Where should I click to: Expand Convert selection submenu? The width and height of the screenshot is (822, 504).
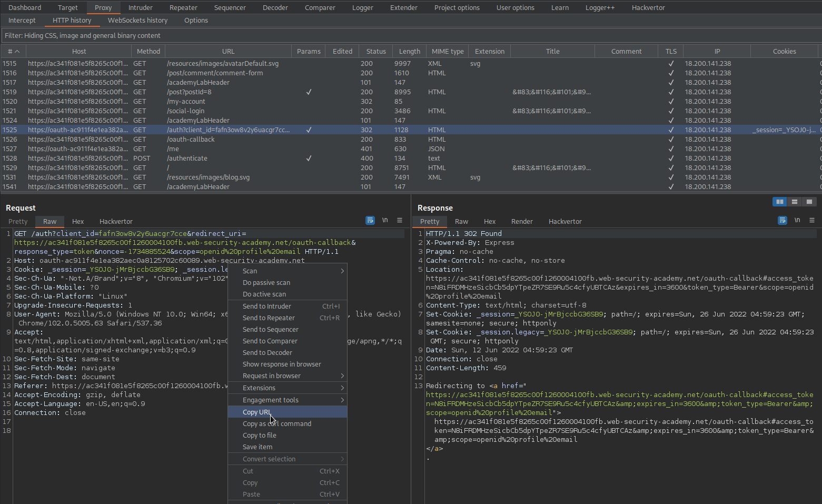click(x=288, y=459)
